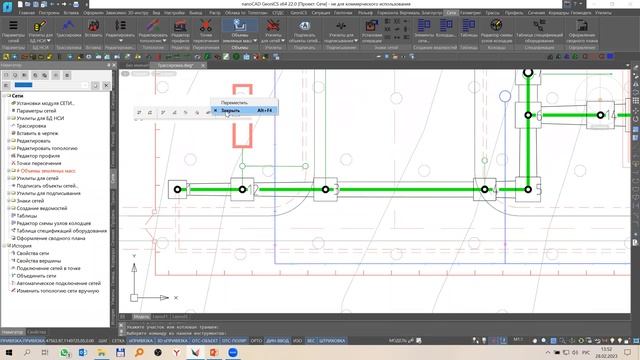This screenshot has width=640, height=360.
Task: Toggle ШТРИХОВКА in status bar
Action: tap(332, 340)
